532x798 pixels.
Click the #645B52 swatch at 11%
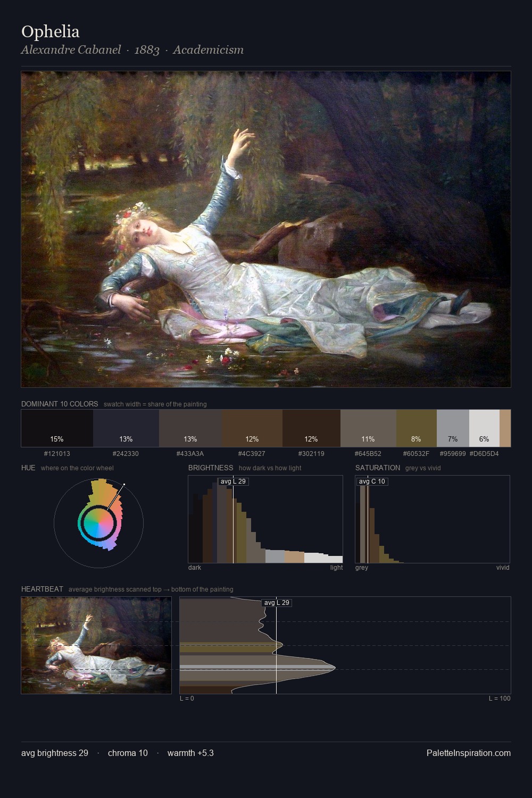click(x=368, y=428)
